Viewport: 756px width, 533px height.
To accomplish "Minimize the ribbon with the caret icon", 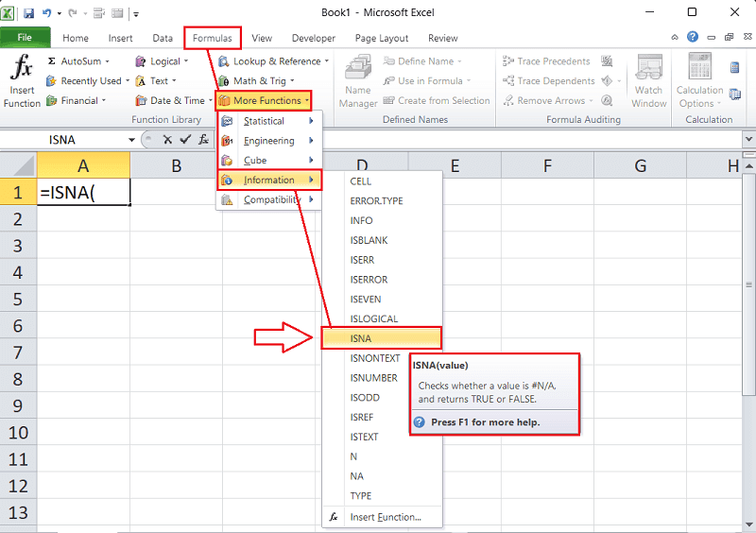I will tap(675, 37).
